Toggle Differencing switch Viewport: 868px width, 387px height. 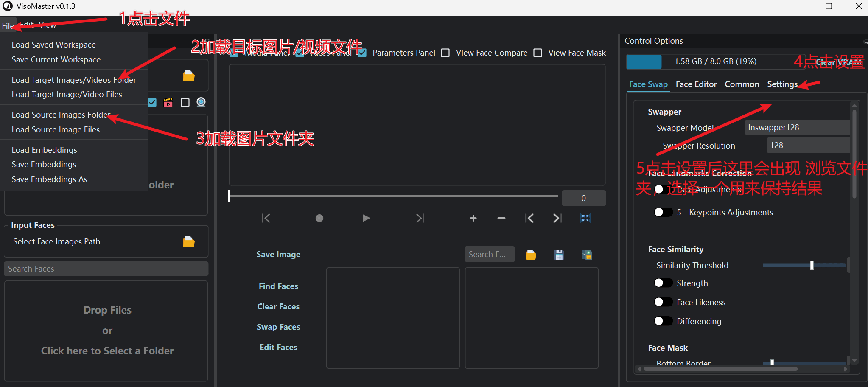pos(664,321)
